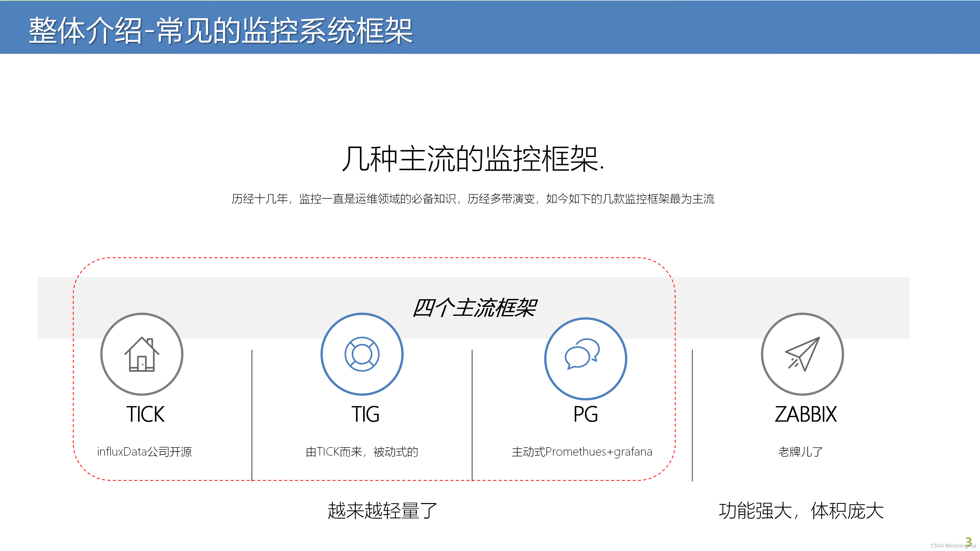The width and height of the screenshot is (980, 551).
Task: Select the TICK label text
Action: (145, 414)
